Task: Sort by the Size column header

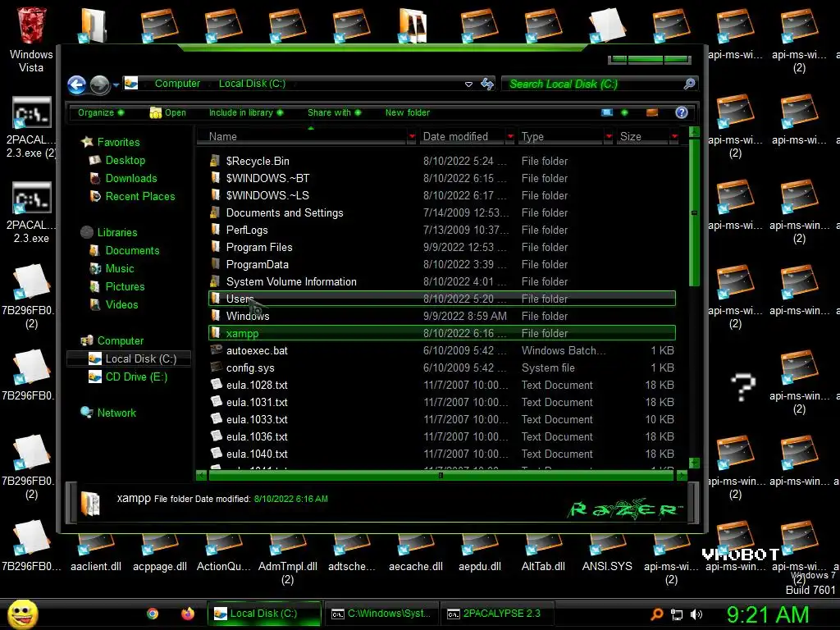Action: click(642, 137)
